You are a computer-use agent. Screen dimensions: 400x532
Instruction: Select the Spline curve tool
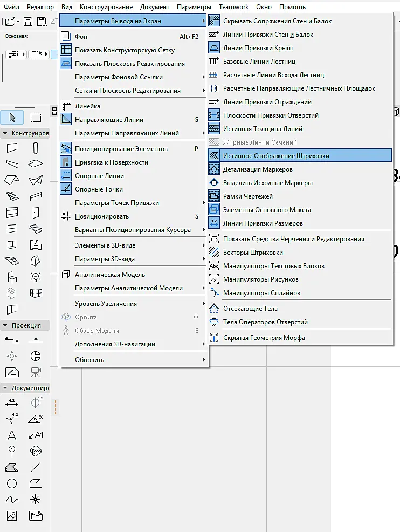[x=12, y=500]
